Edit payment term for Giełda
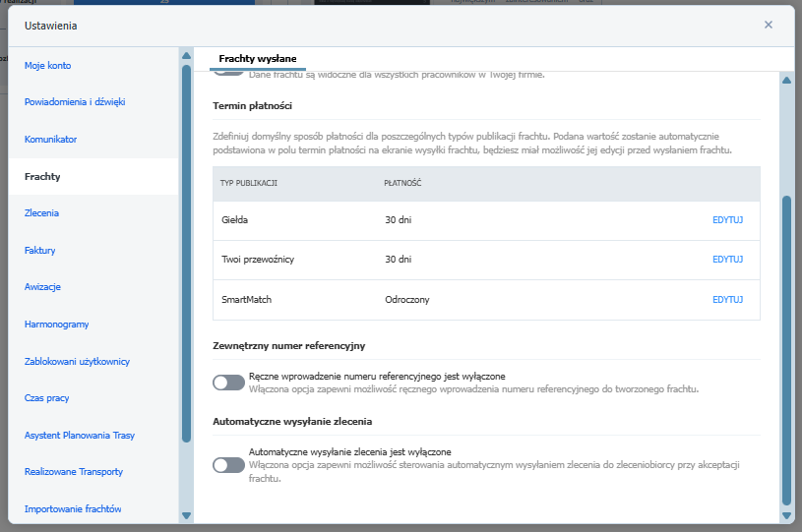Viewport: 802px width, 532px height. click(727, 219)
